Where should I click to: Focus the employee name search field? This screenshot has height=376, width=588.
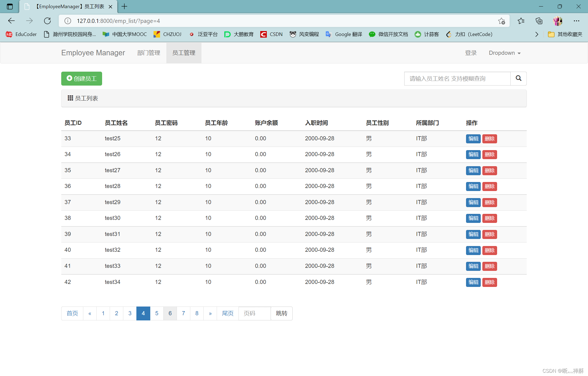point(457,78)
